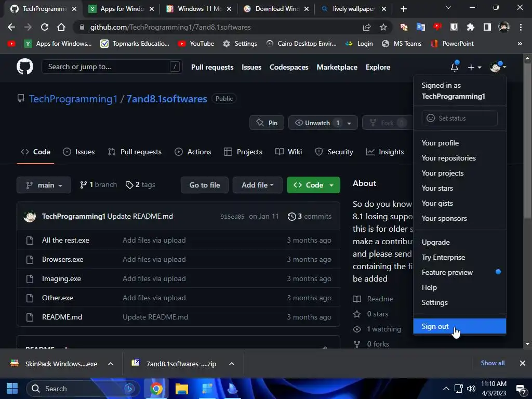Expand Unwatch dropdown arrow
Viewport: 532px width, 399px height.
(x=349, y=123)
